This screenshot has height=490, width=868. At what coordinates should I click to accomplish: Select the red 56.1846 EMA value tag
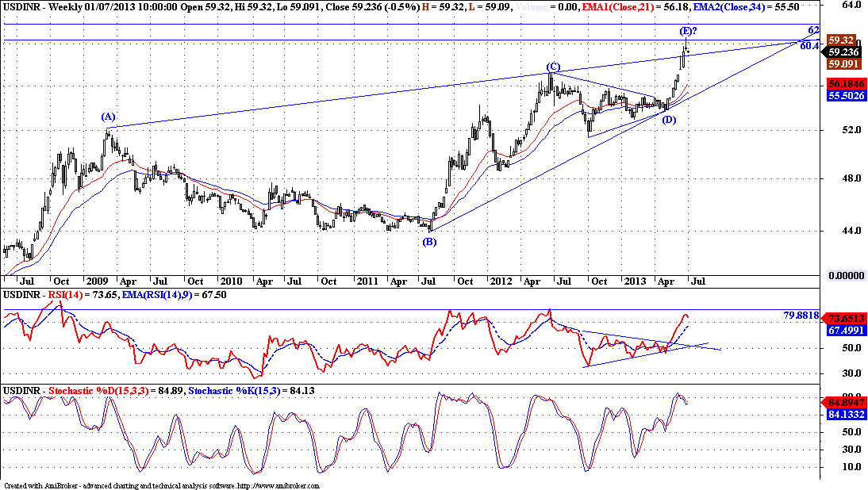(845, 84)
